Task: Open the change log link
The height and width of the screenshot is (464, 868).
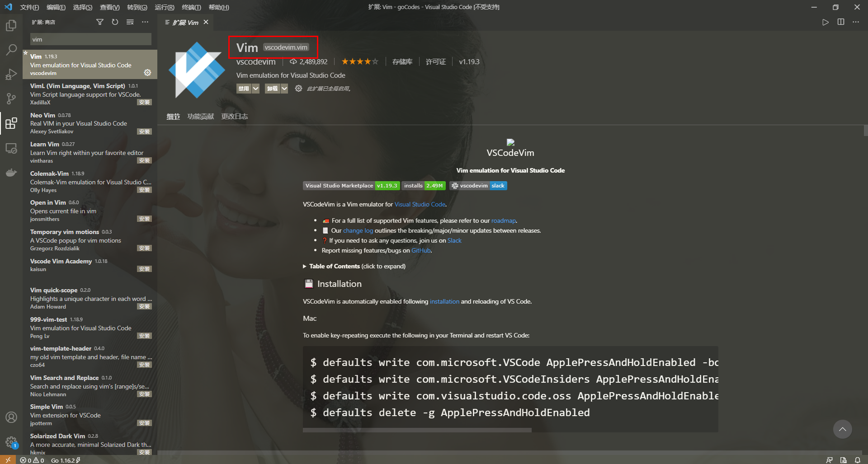Action: coord(358,230)
